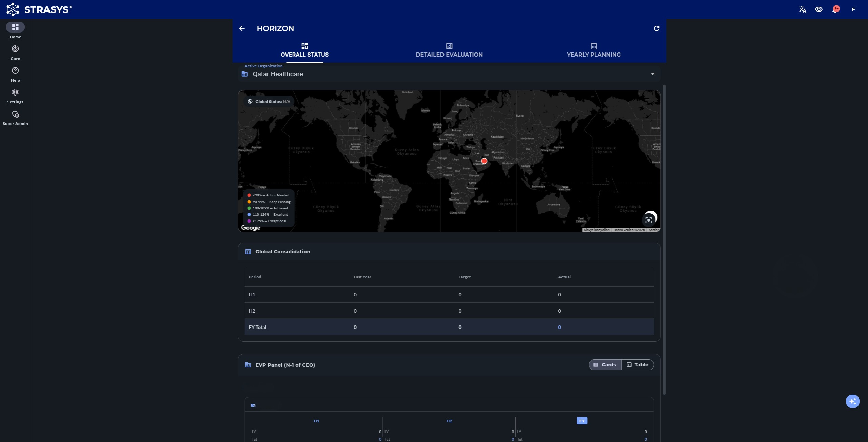Screen dimensions: 868x442
Task: Open the Help sidebar icon
Action: [15, 71]
